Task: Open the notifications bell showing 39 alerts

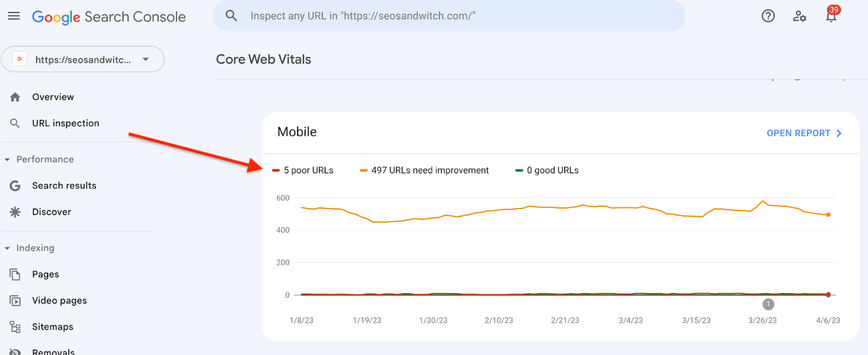Action: (x=831, y=17)
